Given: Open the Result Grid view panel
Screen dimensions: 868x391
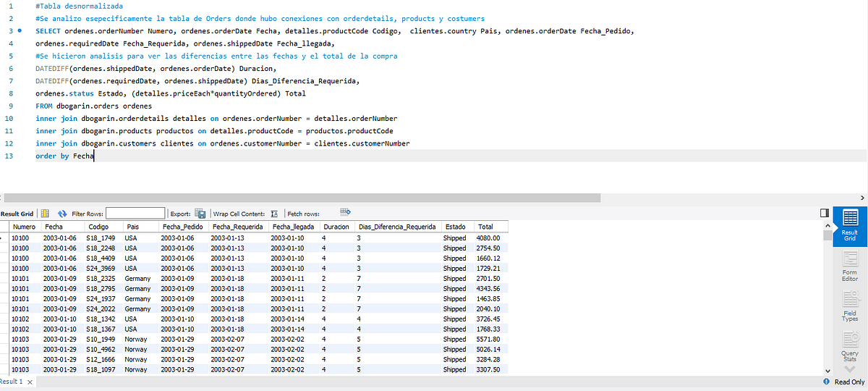Looking at the screenshot, I should (849, 226).
